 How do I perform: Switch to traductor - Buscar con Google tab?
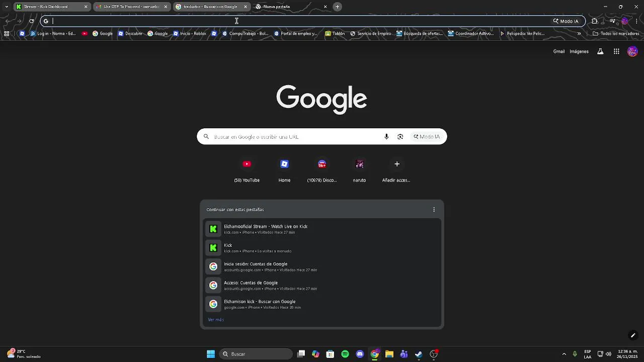point(212,7)
